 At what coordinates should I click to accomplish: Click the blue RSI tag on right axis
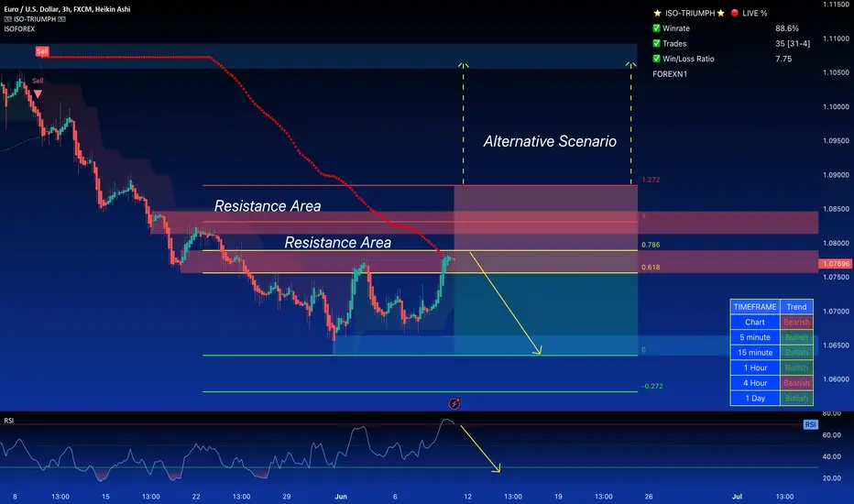(x=810, y=424)
